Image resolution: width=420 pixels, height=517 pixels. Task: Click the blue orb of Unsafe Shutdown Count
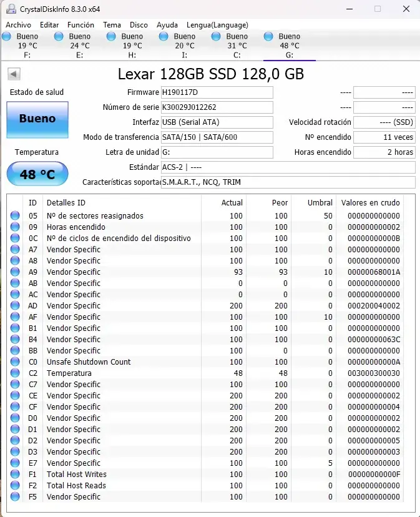coord(15,362)
